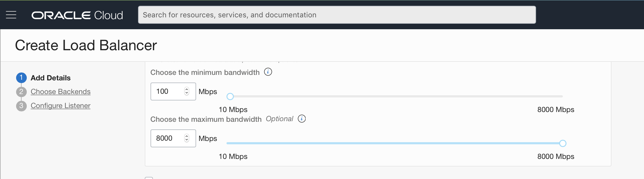Select the Add Details step label
Image resolution: width=644 pixels, height=179 pixels.
(50, 78)
